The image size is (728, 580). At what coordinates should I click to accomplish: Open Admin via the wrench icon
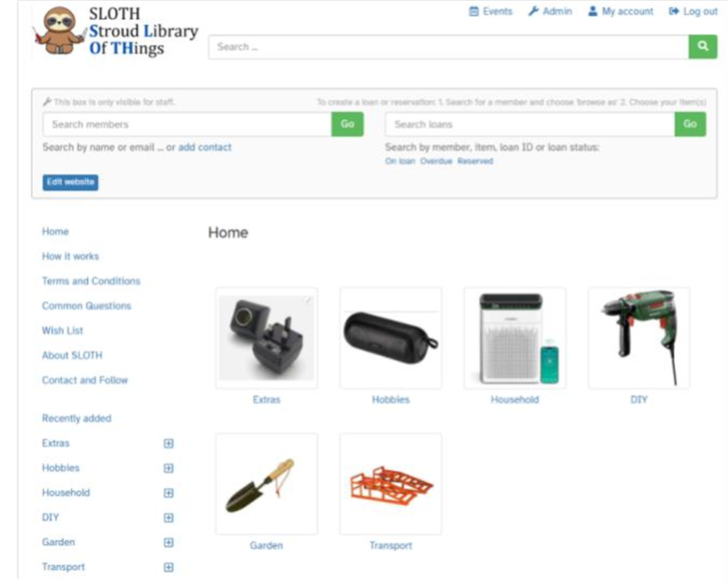pos(533,11)
